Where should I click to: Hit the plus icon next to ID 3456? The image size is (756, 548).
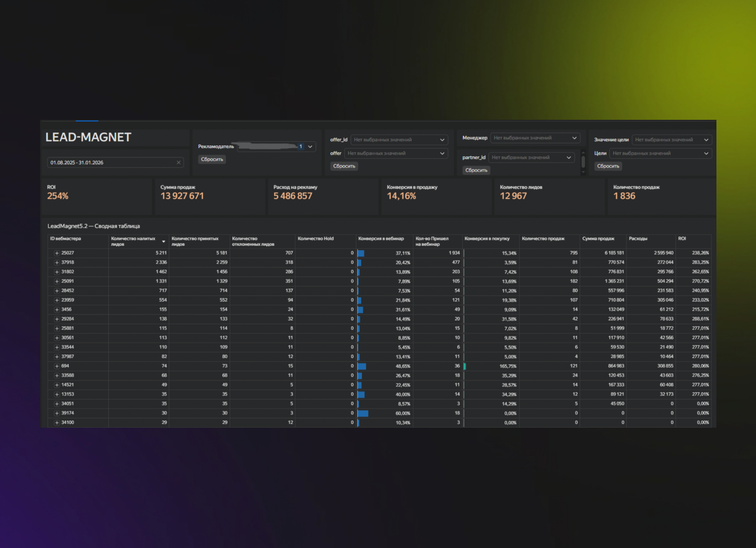click(57, 309)
